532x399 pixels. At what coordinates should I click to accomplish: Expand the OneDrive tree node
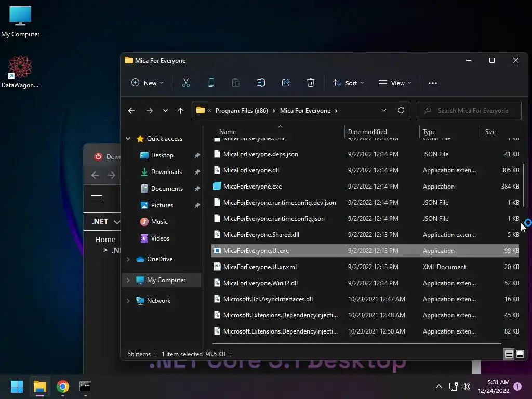pos(128,259)
